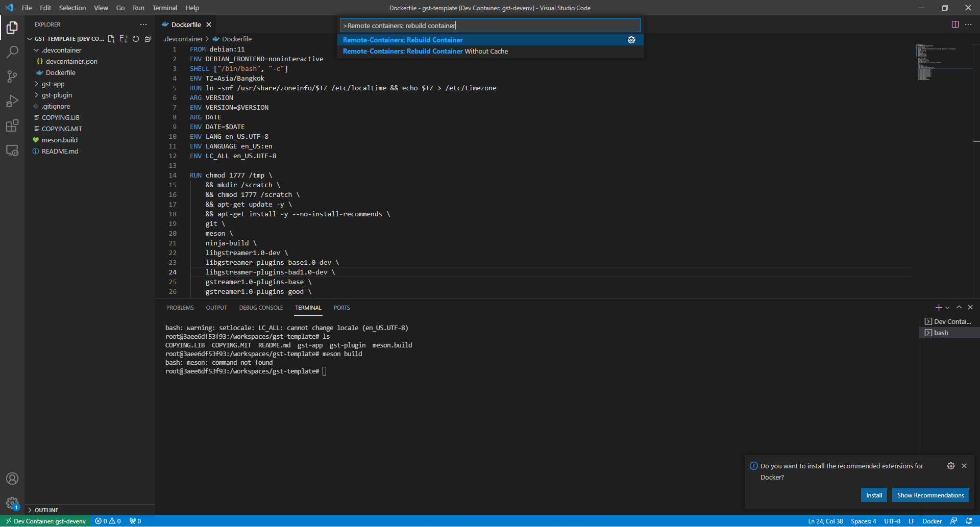Screen dimensions: 980x527
Task: Open the Search view in activity bar
Action: pos(12,52)
